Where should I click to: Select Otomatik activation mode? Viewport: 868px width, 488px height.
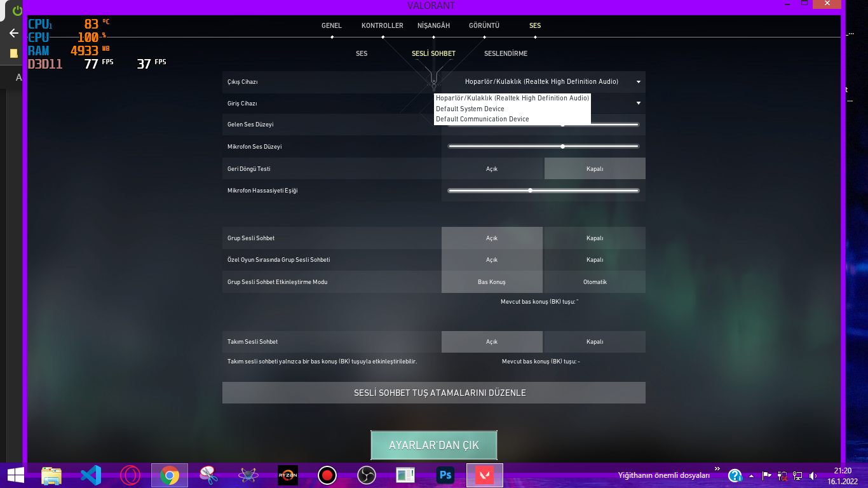pyautogui.click(x=595, y=282)
